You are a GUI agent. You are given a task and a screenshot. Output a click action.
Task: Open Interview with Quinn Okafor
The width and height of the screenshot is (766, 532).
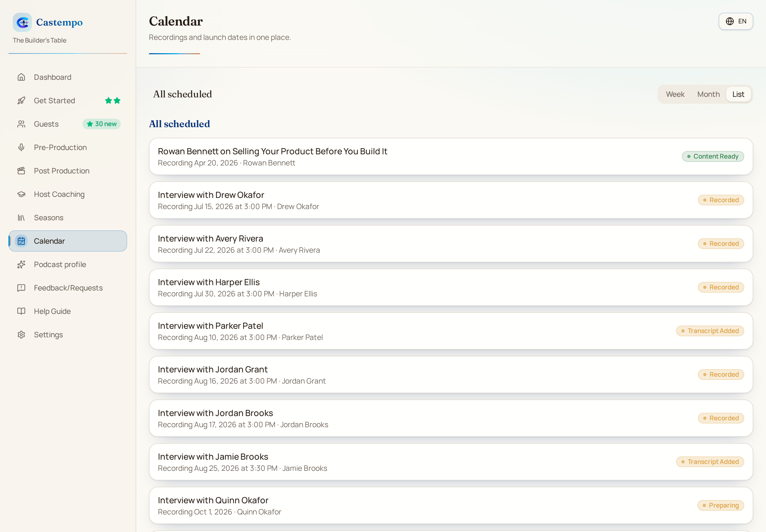pyautogui.click(x=451, y=505)
